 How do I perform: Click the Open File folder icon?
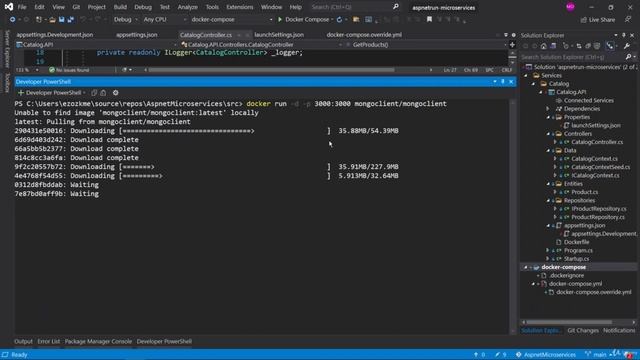pyautogui.click(x=52, y=19)
